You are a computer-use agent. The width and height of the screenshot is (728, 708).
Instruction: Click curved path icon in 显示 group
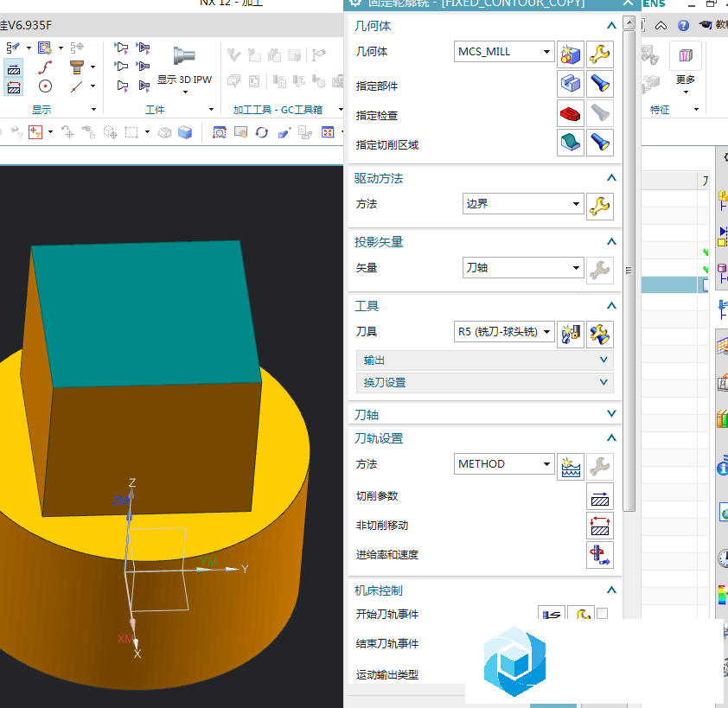(45, 67)
